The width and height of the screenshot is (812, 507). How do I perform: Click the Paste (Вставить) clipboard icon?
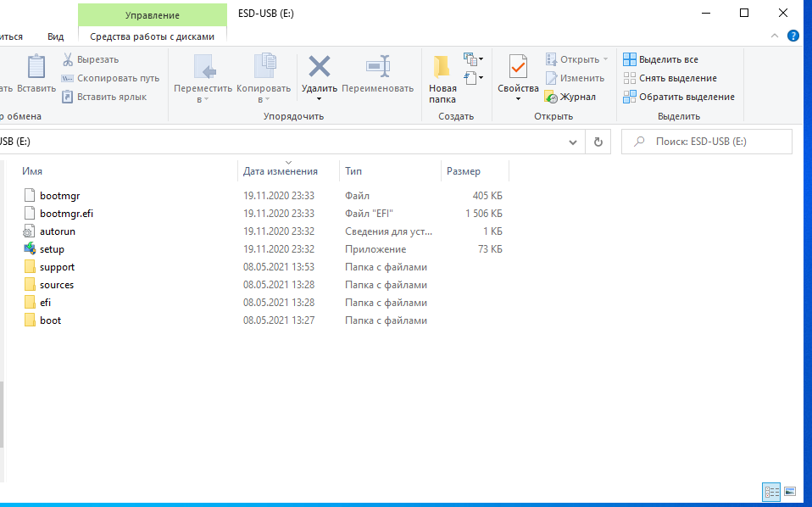(x=36, y=67)
